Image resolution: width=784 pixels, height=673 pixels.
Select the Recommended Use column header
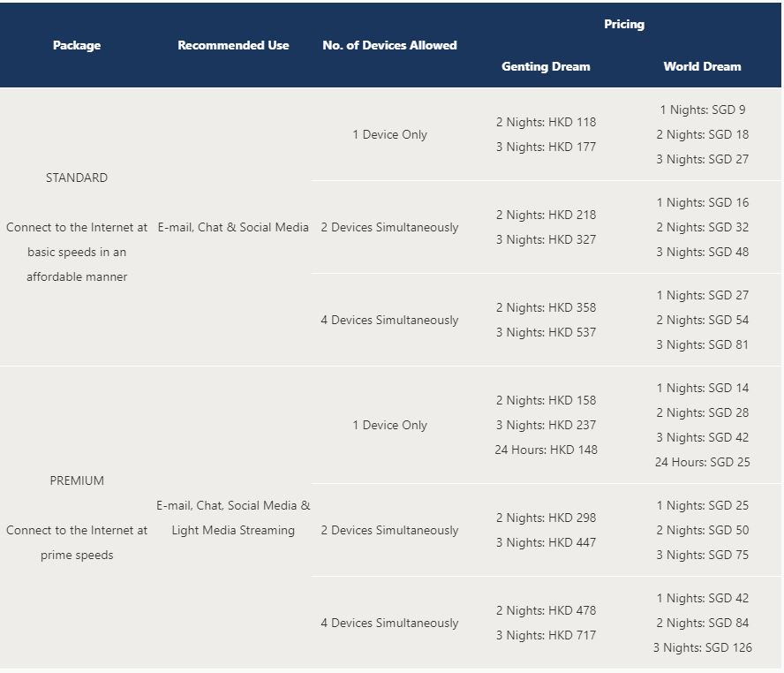pyautogui.click(x=233, y=45)
